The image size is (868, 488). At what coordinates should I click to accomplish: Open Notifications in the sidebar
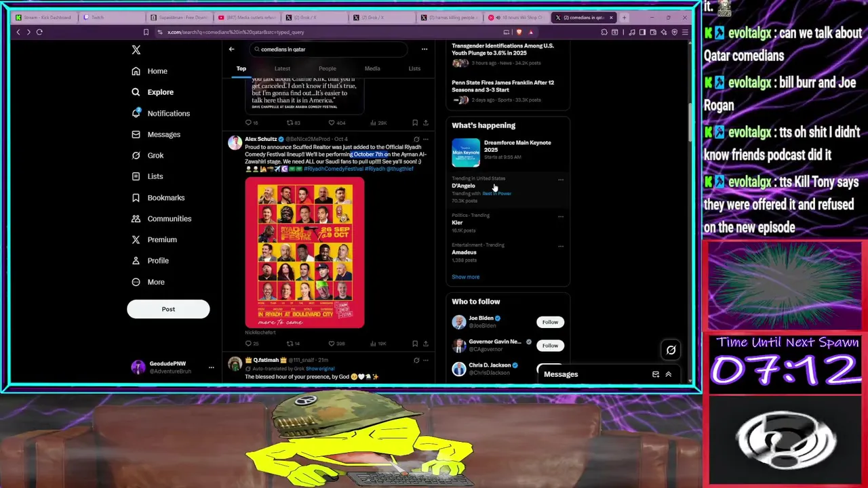coord(161,113)
